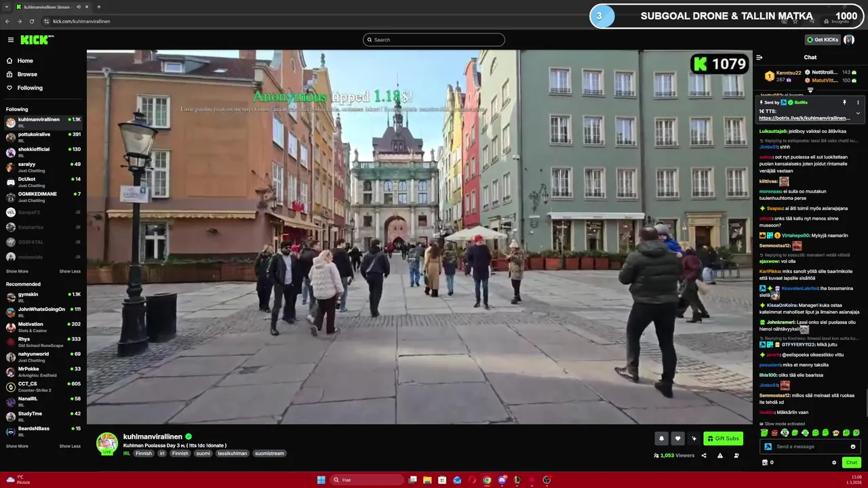Open the Windows Start menu
The height and width of the screenshot is (488, 868).
coord(321,480)
